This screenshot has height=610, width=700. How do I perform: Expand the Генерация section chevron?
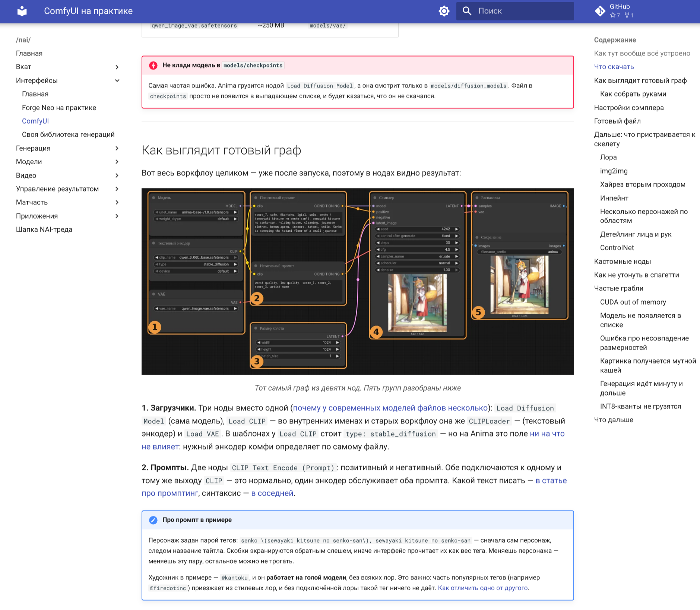(117, 148)
